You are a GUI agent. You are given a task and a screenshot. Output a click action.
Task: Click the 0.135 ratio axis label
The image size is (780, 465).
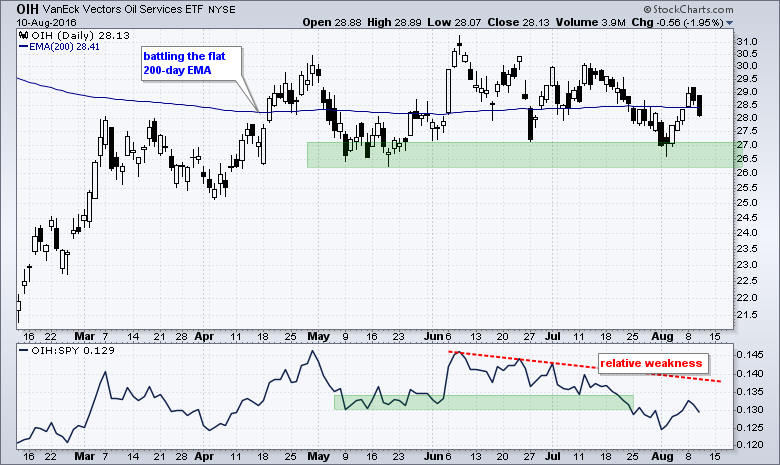[749, 391]
